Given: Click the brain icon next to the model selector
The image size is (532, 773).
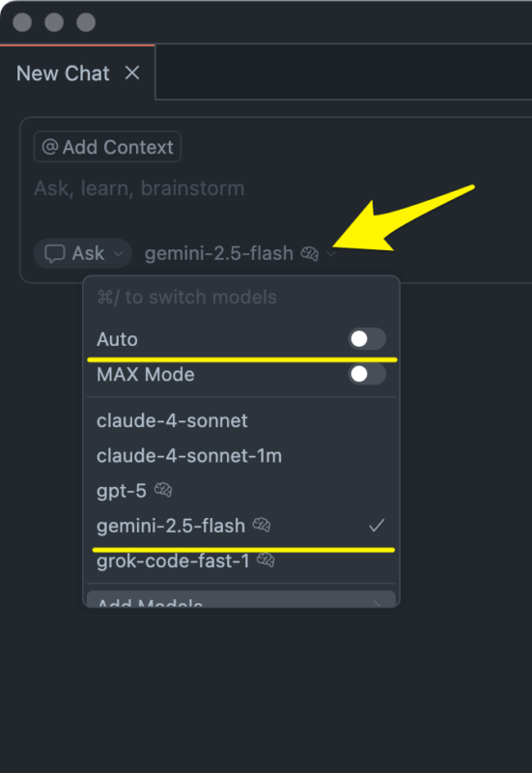Looking at the screenshot, I should point(310,253).
